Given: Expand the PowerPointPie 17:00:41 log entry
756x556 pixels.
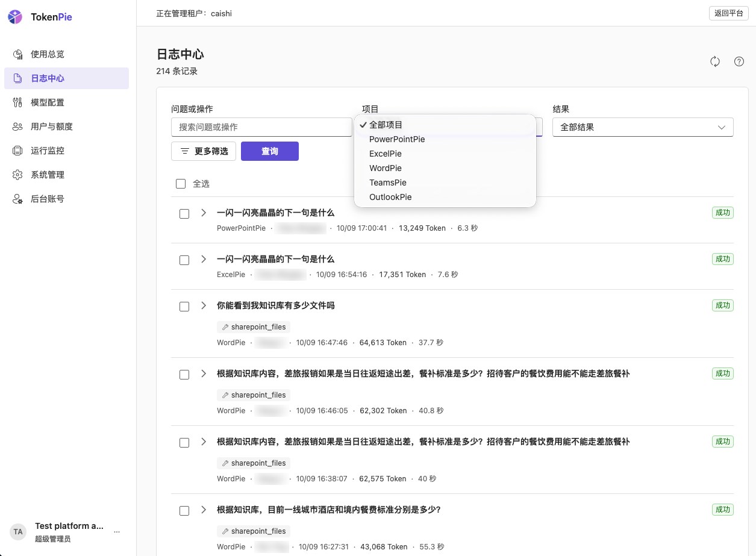Looking at the screenshot, I should (204, 213).
